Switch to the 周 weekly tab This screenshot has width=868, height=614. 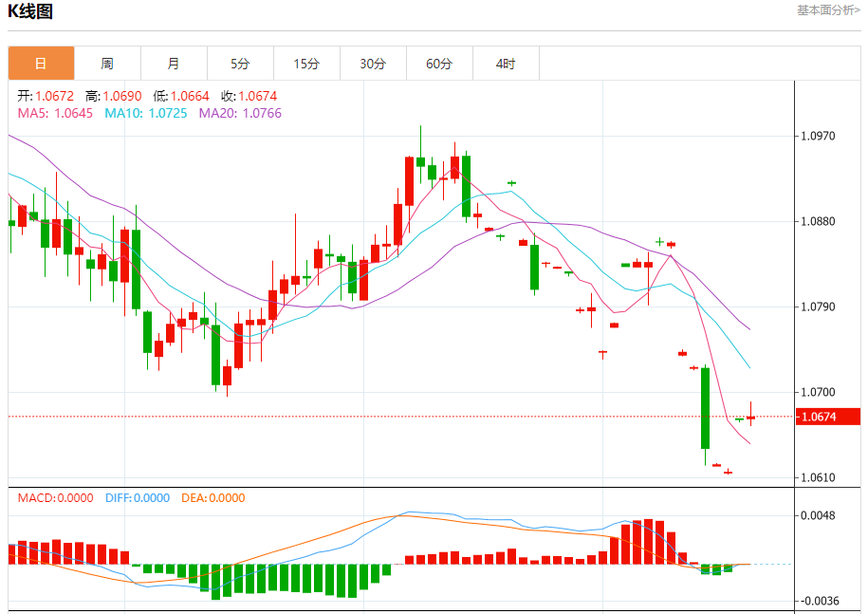[x=107, y=64]
